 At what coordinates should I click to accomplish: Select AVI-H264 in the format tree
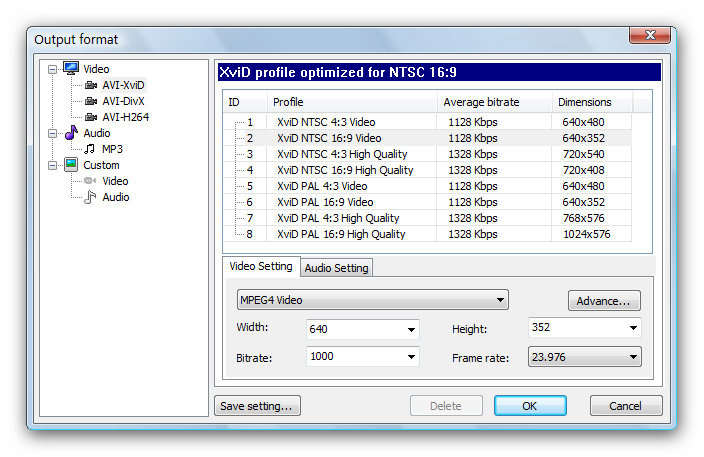pyautogui.click(x=126, y=117)
